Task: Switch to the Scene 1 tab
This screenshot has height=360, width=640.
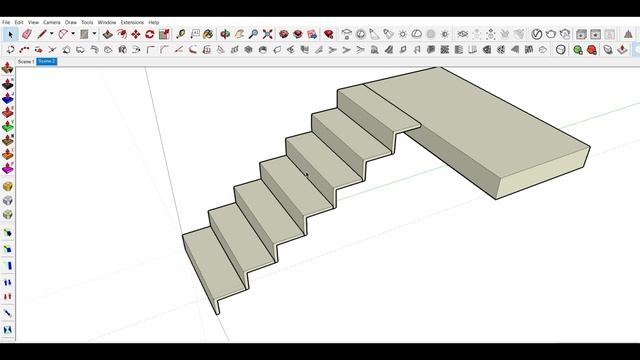Action: coord(26,62)
